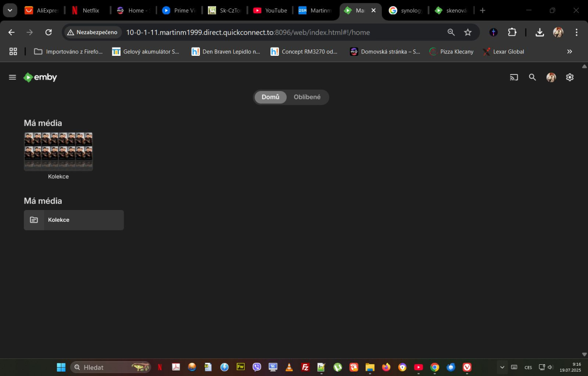Click the Nezabezpečeno security badge

click(93, 32)
